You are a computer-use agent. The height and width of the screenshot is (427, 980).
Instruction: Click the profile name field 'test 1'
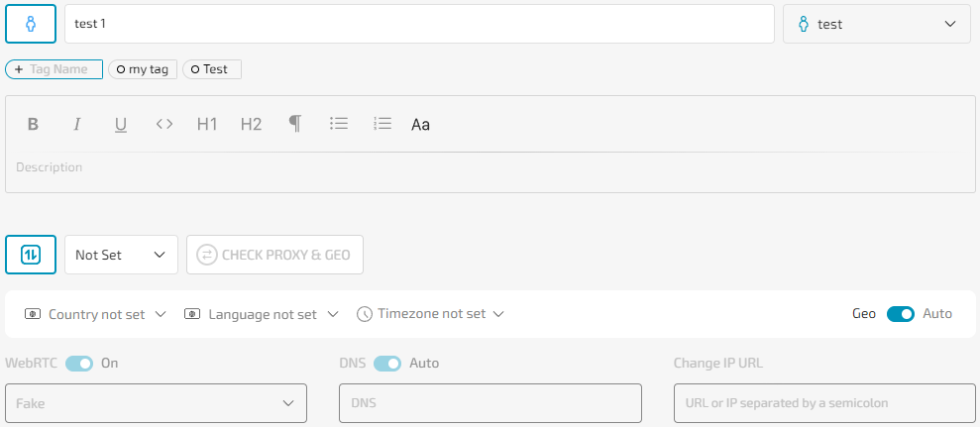point(419,24)
